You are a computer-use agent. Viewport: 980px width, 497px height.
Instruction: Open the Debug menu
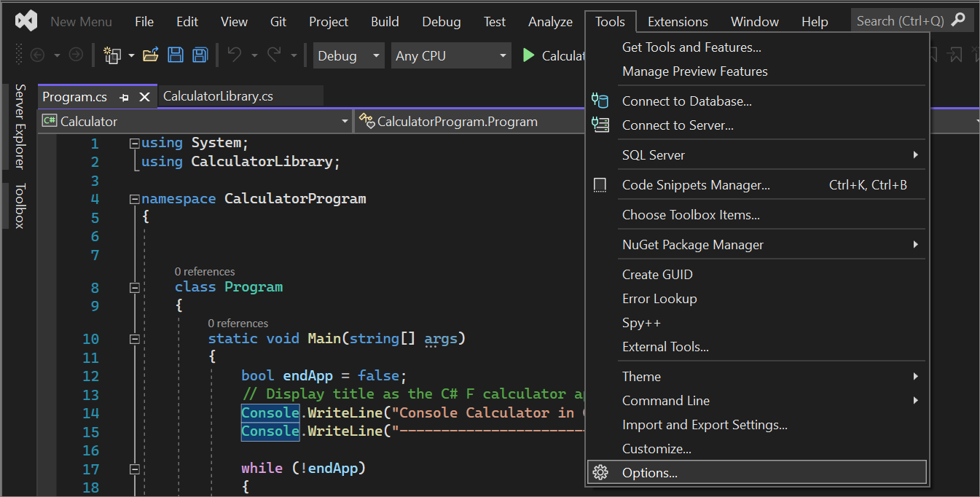click(442, 22)
